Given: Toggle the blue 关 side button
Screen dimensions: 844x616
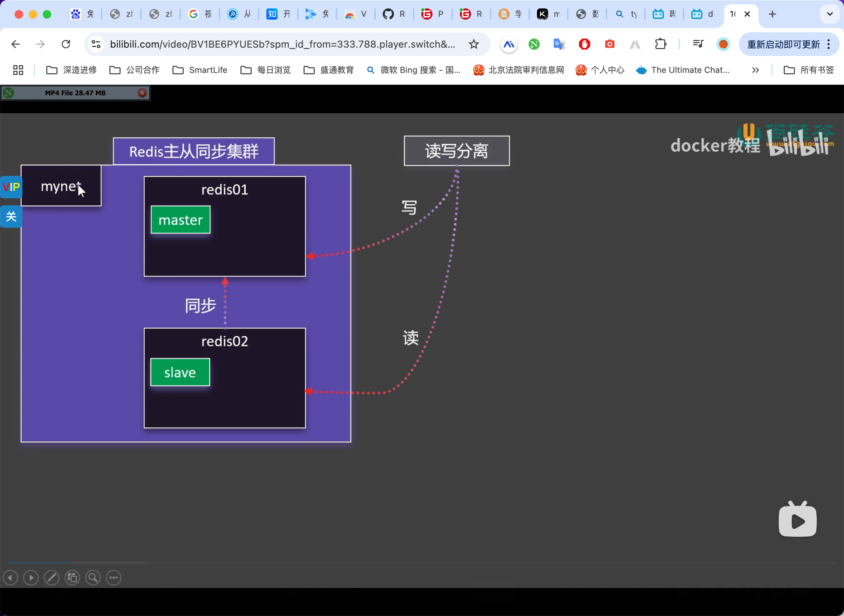Looking at the screenshot, I should tap(11, 216).
